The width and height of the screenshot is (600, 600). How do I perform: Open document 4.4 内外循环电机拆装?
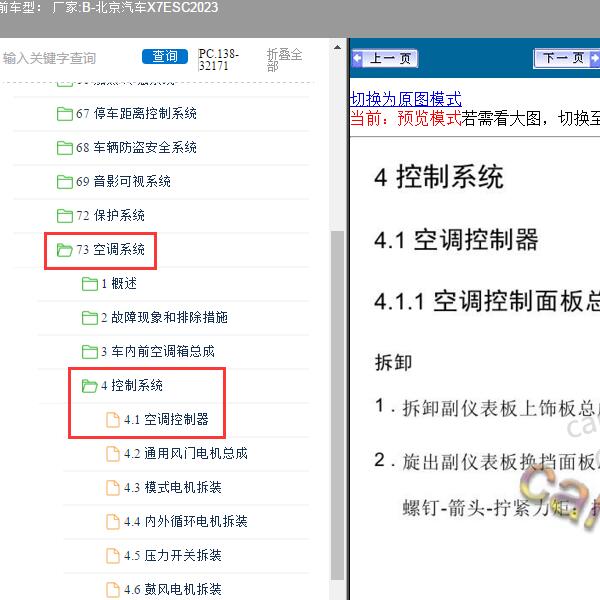(186, 521)
